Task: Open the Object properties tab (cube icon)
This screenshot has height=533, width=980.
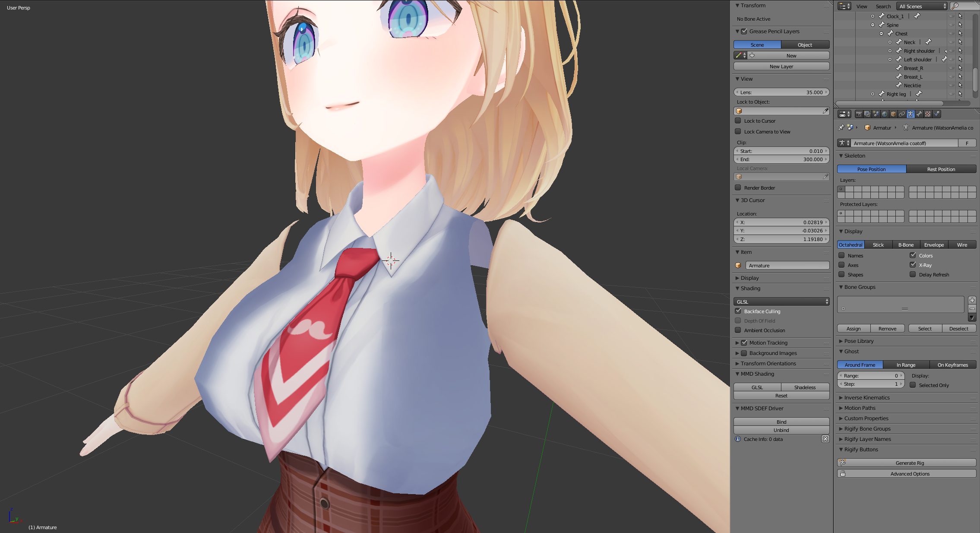Action: [x=893, y=114]
